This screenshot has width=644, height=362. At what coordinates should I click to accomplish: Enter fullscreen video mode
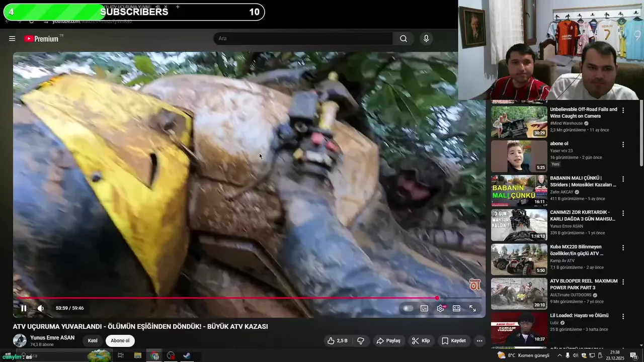pos(472,308)
